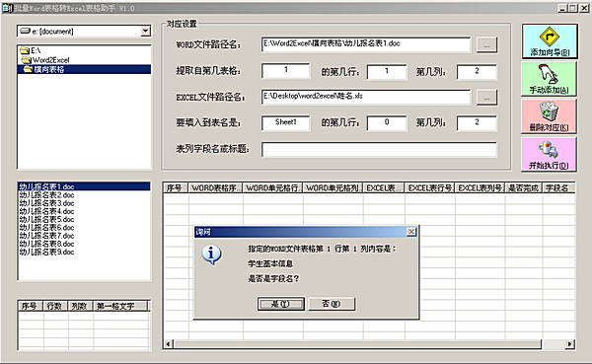The image size is (592, 364).
Task: Click the EXCEL文件路径名 path input field
Action: coord(365,97)
